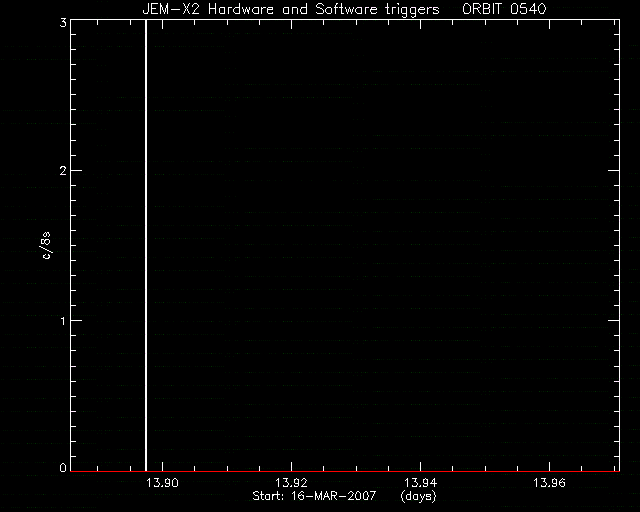Click the 13.92 x-axis tick label
Image resolution: width=640 pixels, height=512 pixels.
[x=291, y=483]
